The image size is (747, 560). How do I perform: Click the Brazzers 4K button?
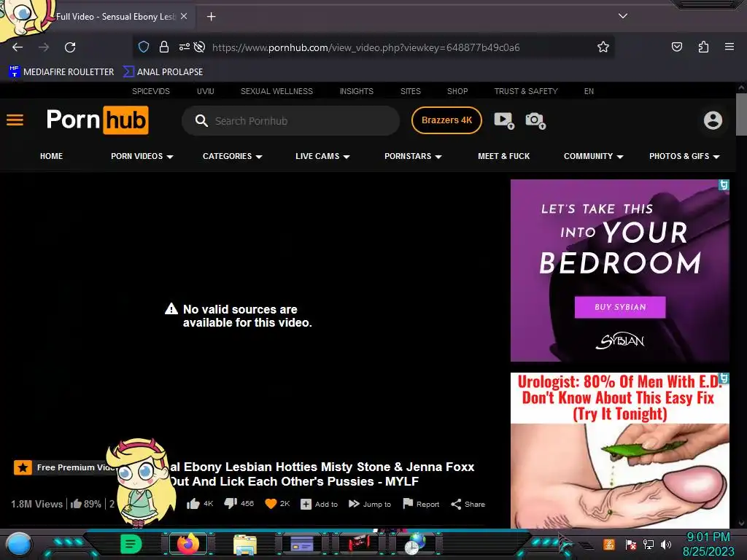446,120
